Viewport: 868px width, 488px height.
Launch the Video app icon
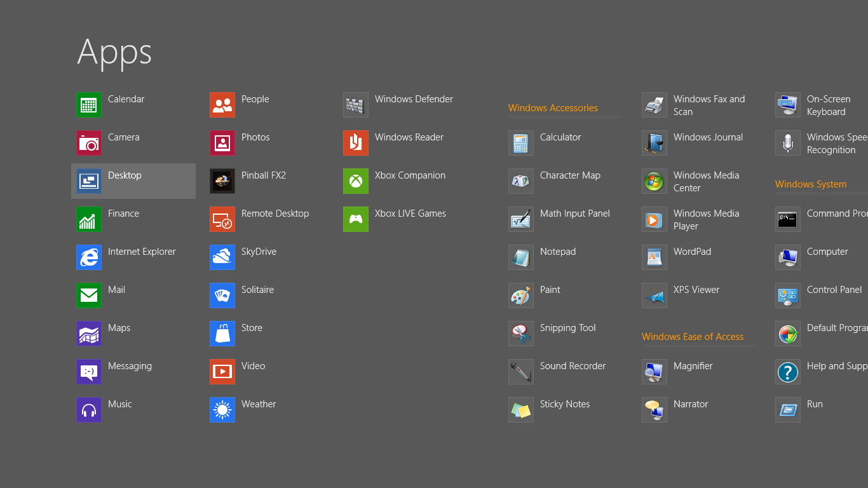click(x=222, y=372)
